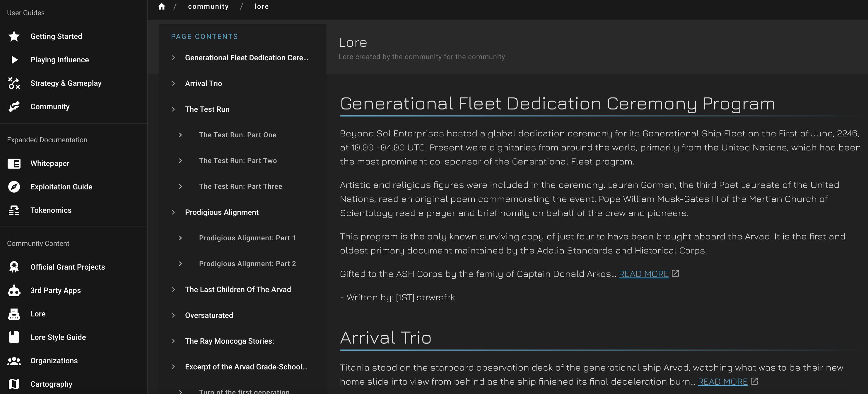Jump to Arrival Trio in page contents
The image size is (868, 394).
[204, 83]
